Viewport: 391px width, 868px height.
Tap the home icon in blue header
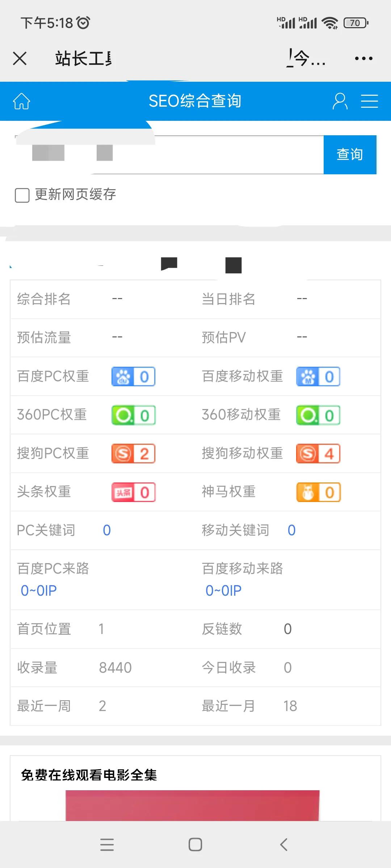click(22, 101)
